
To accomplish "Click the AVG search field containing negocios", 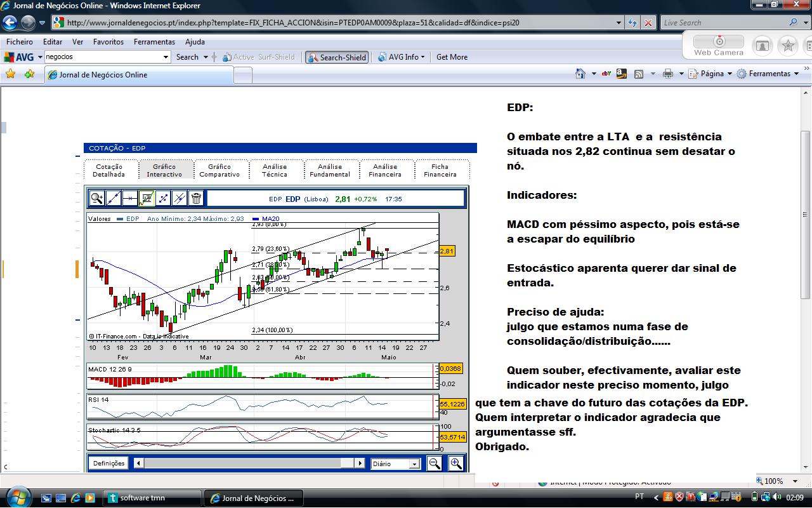I will click(x=103, y=57).
